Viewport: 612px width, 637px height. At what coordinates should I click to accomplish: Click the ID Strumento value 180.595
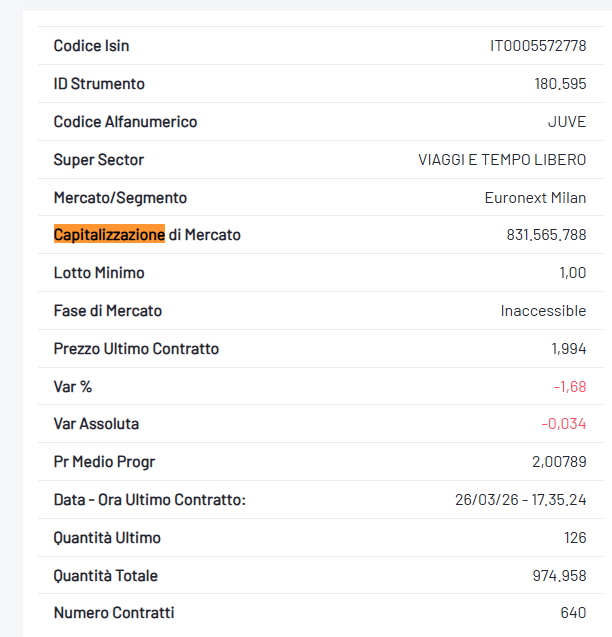tap(560, 84)
